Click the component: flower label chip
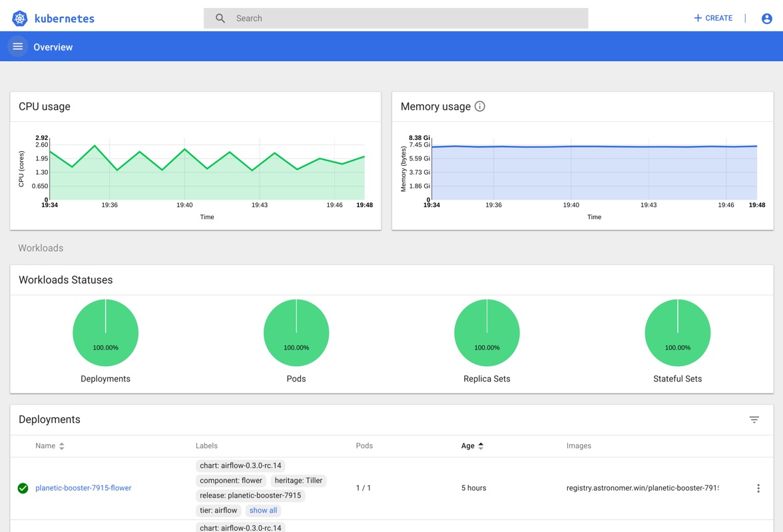 [232, 481]
